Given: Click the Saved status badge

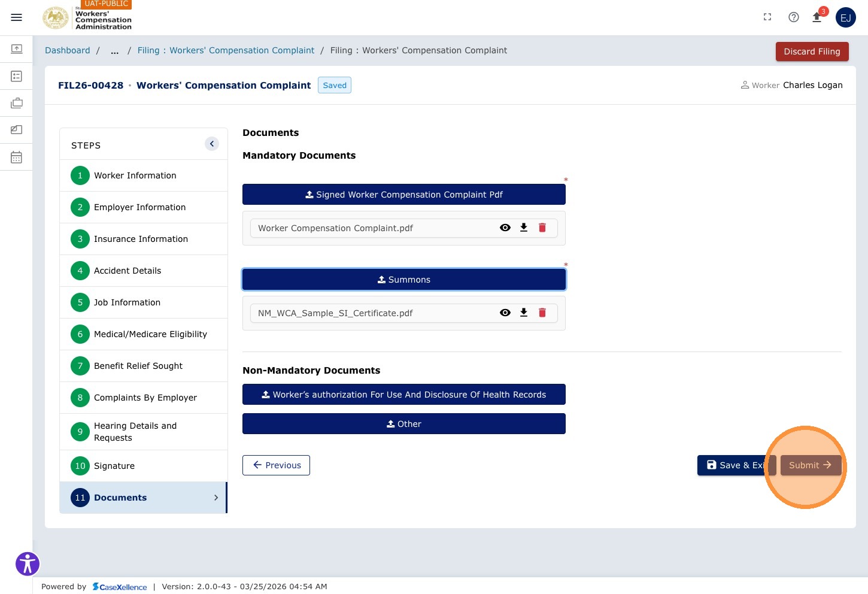Looking at the screenshot, I should click(335, 85).
